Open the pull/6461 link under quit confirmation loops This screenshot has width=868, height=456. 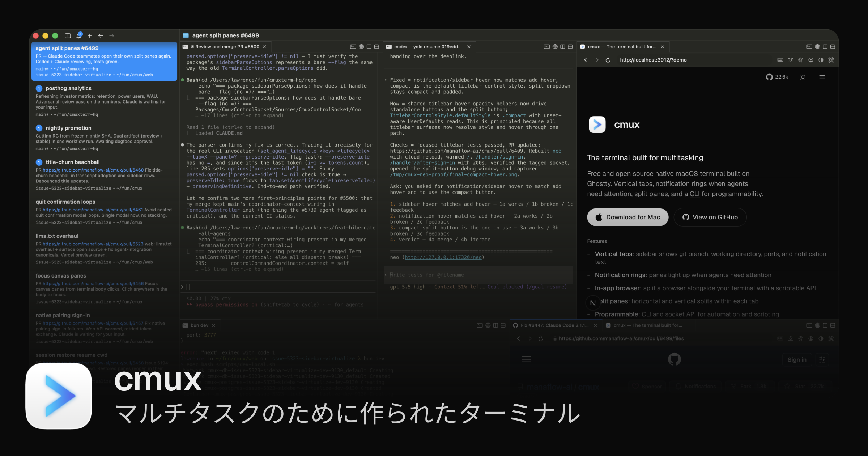[93, 210]
